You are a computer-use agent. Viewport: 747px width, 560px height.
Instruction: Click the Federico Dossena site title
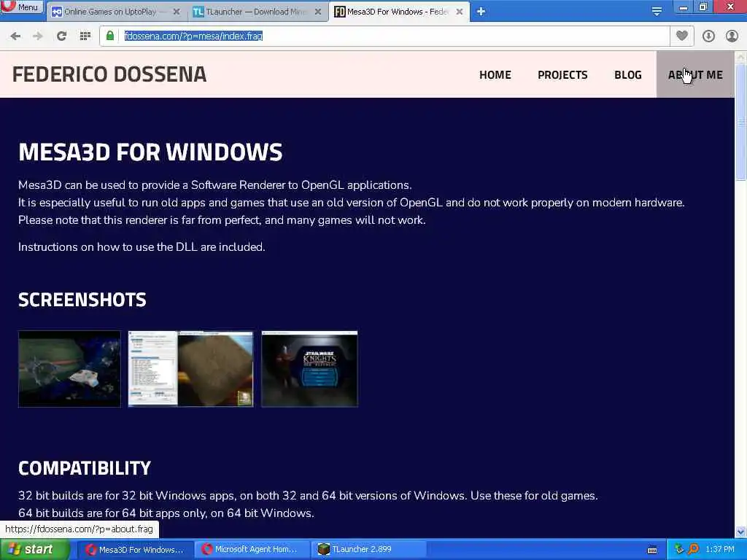coord(109,74)
